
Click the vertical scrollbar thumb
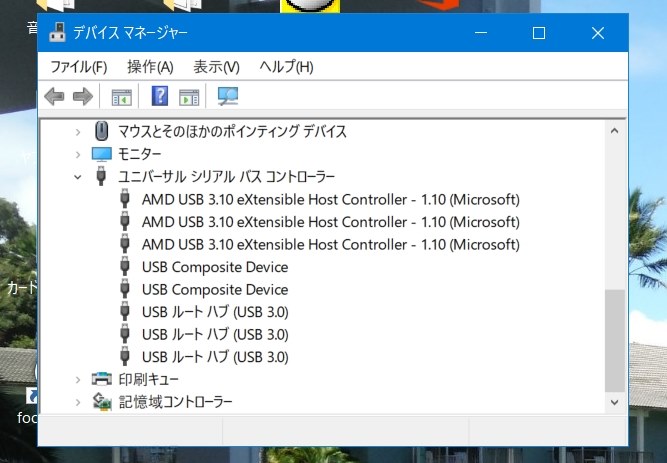(615, 341)
